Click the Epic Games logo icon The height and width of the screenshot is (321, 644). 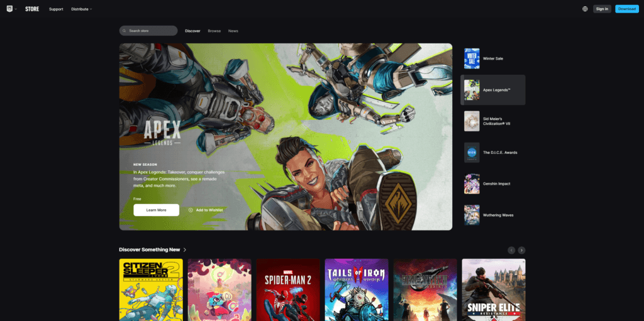(9, 9)
